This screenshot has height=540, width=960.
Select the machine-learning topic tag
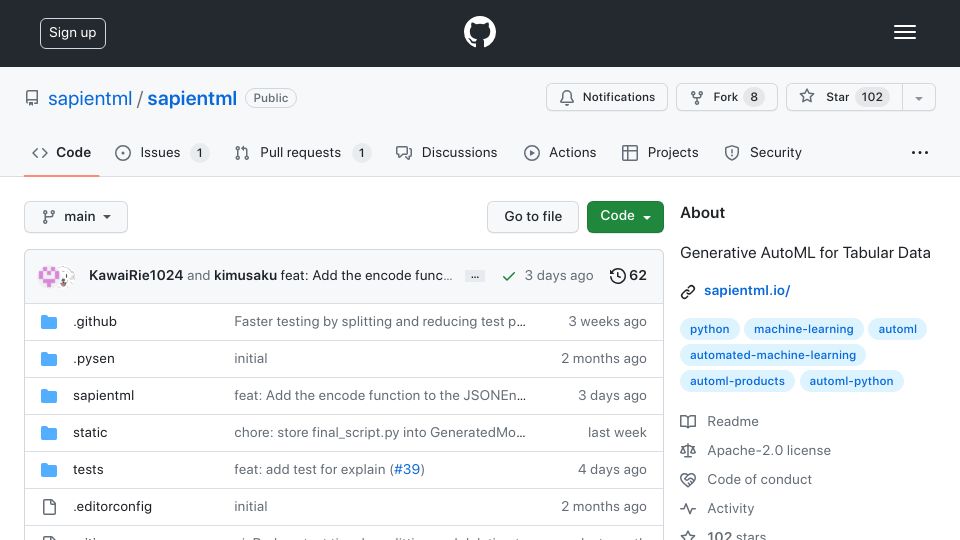tap(803, 329)
